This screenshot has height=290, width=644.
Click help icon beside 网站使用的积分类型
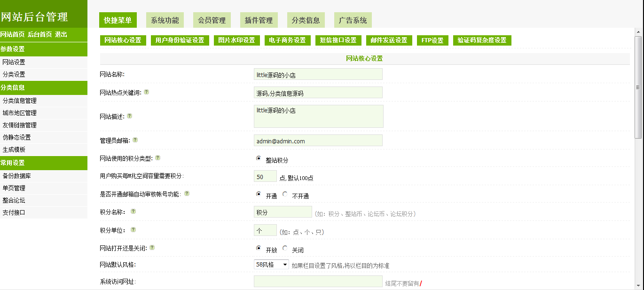tap(158, 158)
